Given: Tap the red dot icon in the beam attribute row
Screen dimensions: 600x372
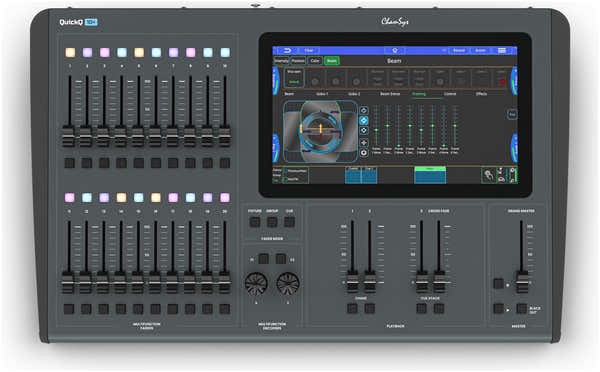Looking at the screenshot, I should [502, 82].
